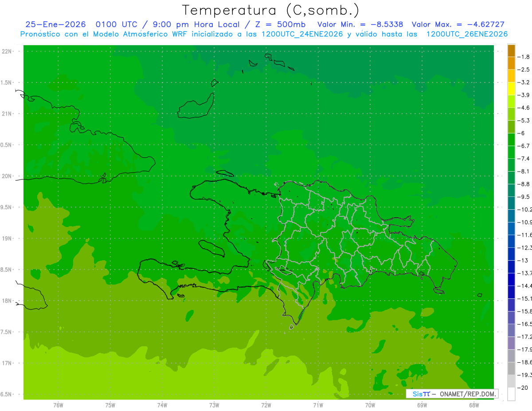
Task: Pick the yellow swatch between -3.2 and -3.9
Action: [x=511, y=89]
